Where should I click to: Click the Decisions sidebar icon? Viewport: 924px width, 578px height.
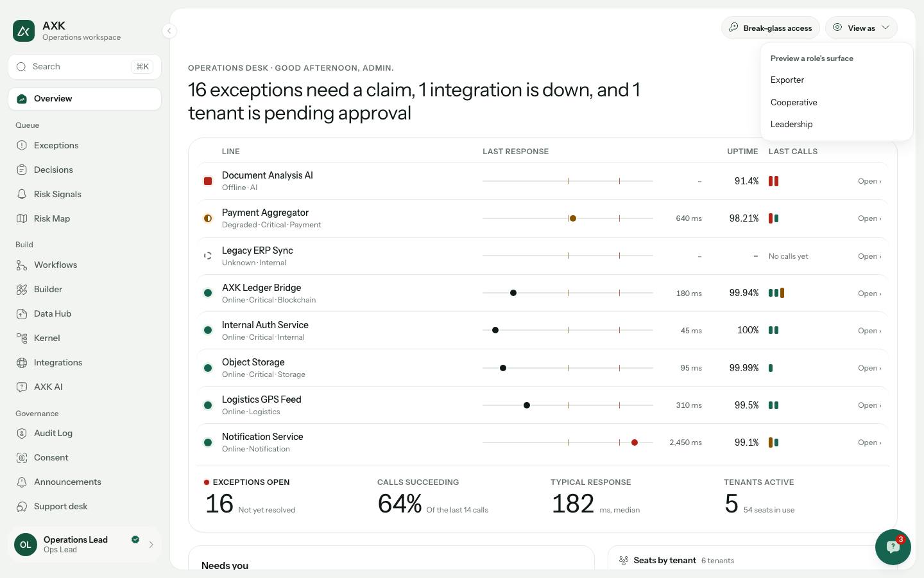[x=22, y=170]
